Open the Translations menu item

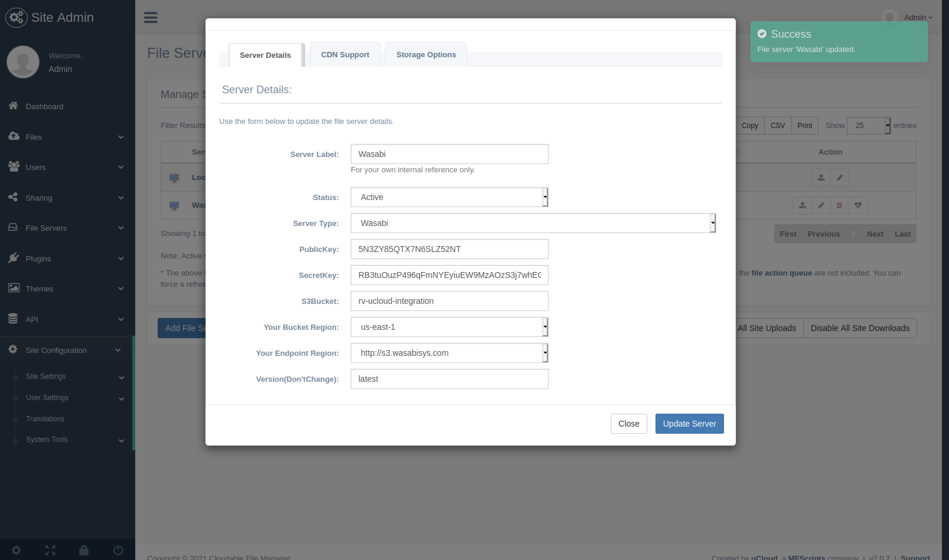[45, 418]
